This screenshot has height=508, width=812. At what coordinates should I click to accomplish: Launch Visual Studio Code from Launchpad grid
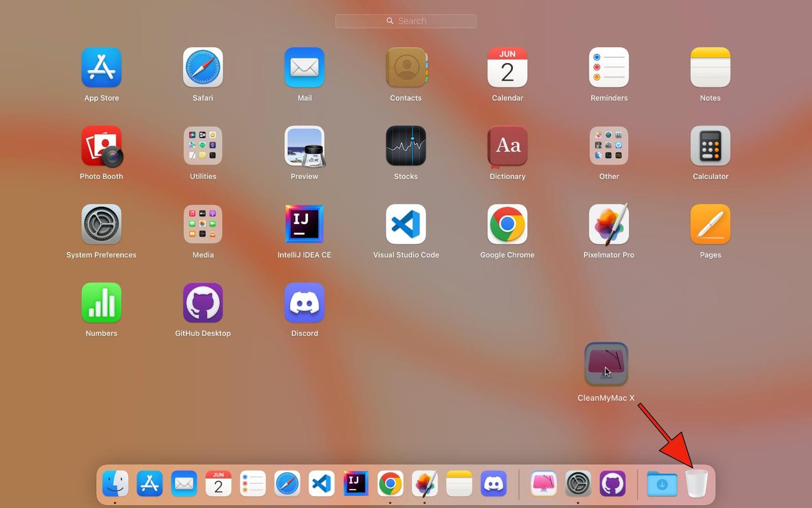click(x=406, y=225)
